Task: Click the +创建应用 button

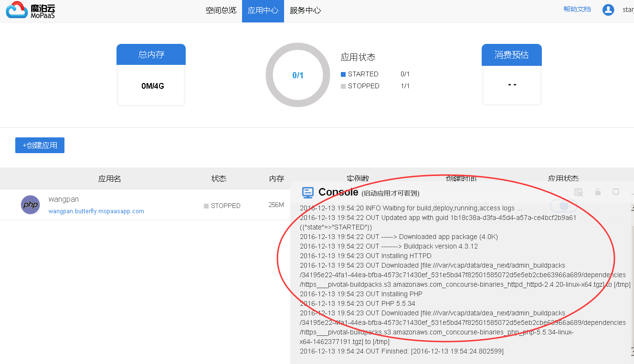Action: (40, 145)
